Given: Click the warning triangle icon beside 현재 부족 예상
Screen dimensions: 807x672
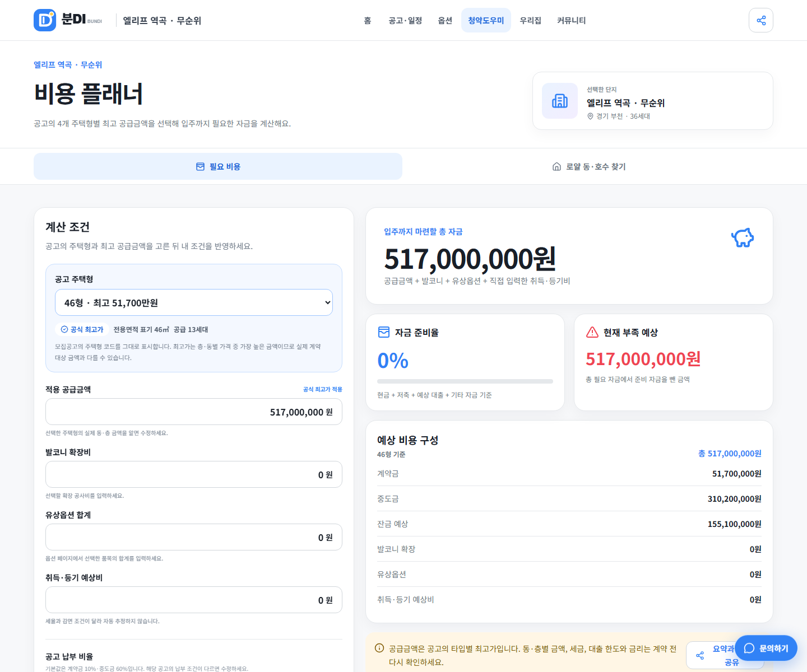Looking at the screenshot, I should pos(592,333).
